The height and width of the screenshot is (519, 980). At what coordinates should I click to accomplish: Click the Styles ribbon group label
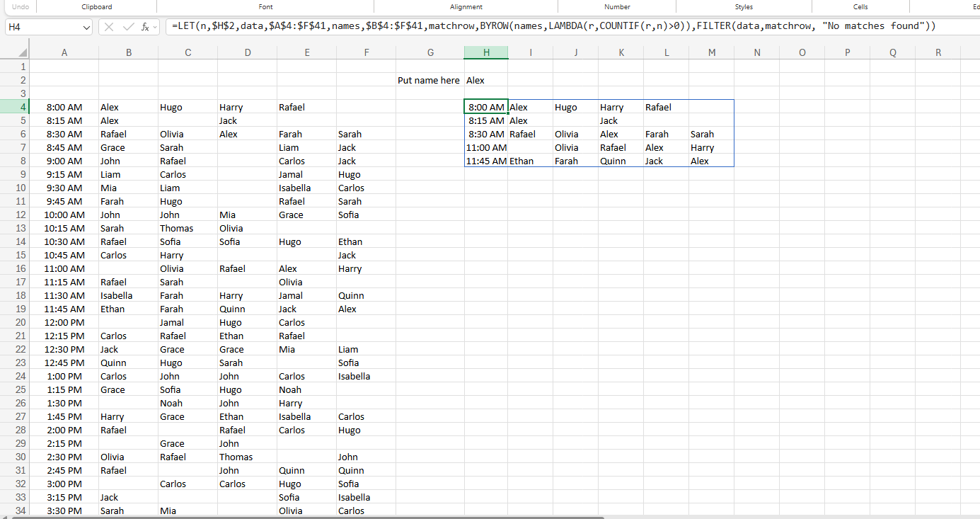pyautogui.click(x=744, y=6)
